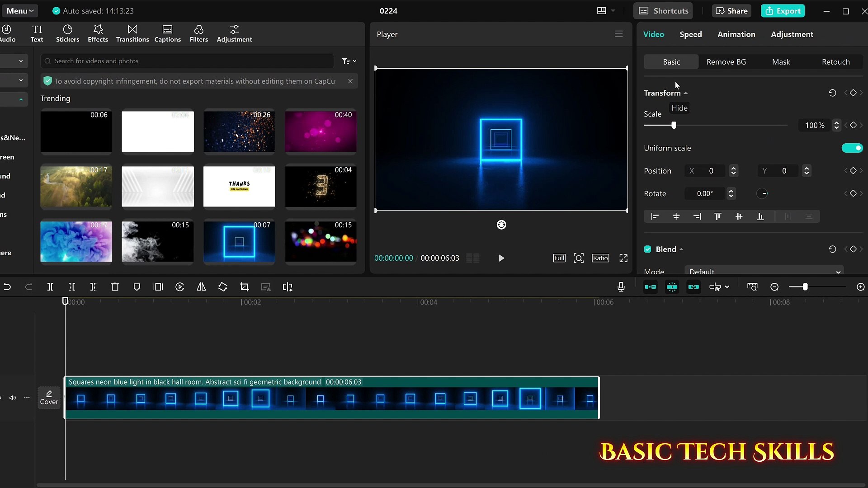The width and height of the screenshot is (868, 488).
Task: Click the Mirror flip icon
Action: pyautogui.click(x=201, y=287)
